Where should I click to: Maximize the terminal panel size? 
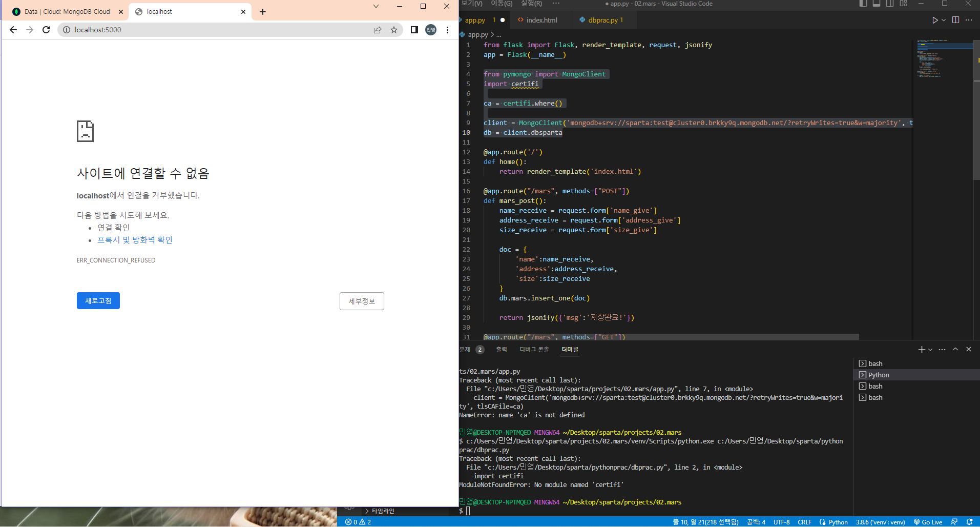tap(955, 350)
